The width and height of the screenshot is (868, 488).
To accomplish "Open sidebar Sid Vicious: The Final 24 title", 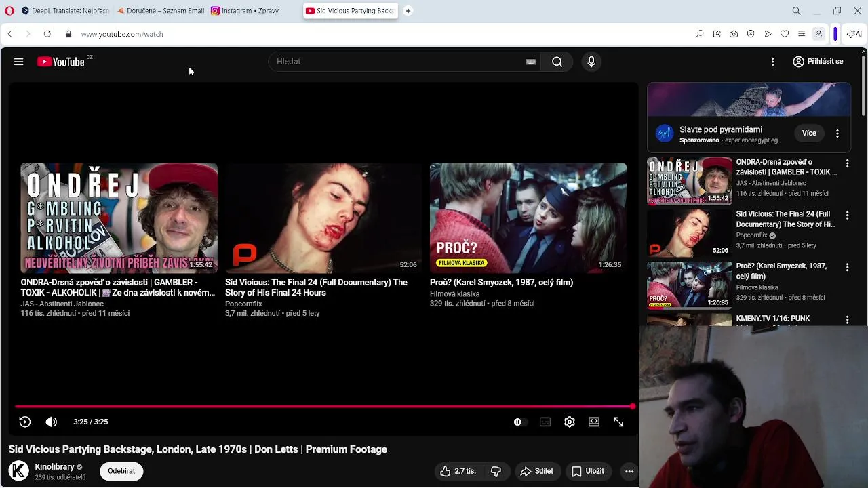I will pos(785,219).
